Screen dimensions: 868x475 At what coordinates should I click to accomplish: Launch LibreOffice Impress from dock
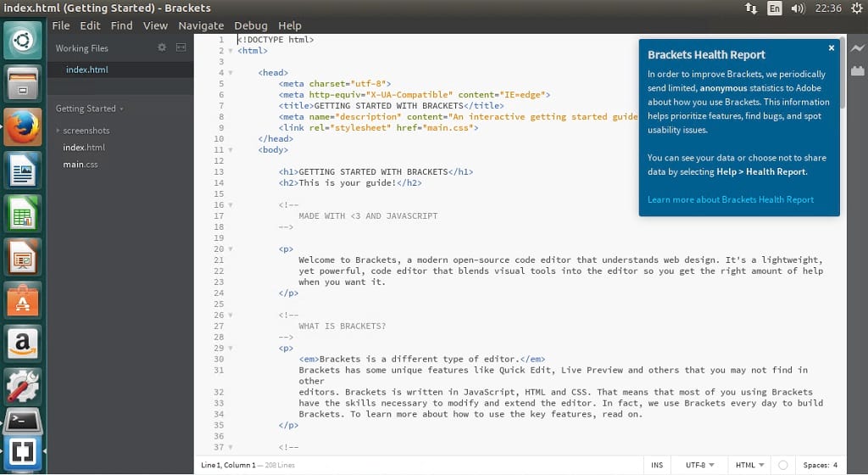(x=23, y=257)
